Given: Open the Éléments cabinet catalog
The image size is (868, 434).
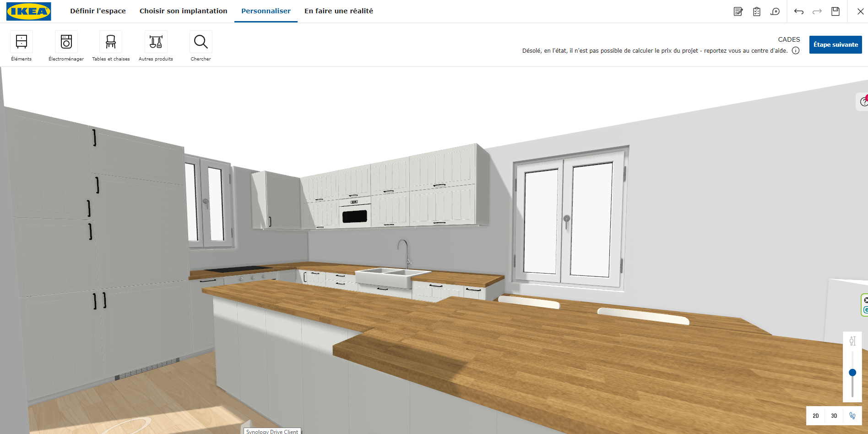Looking at the screenshot, I should pos(22,42).
